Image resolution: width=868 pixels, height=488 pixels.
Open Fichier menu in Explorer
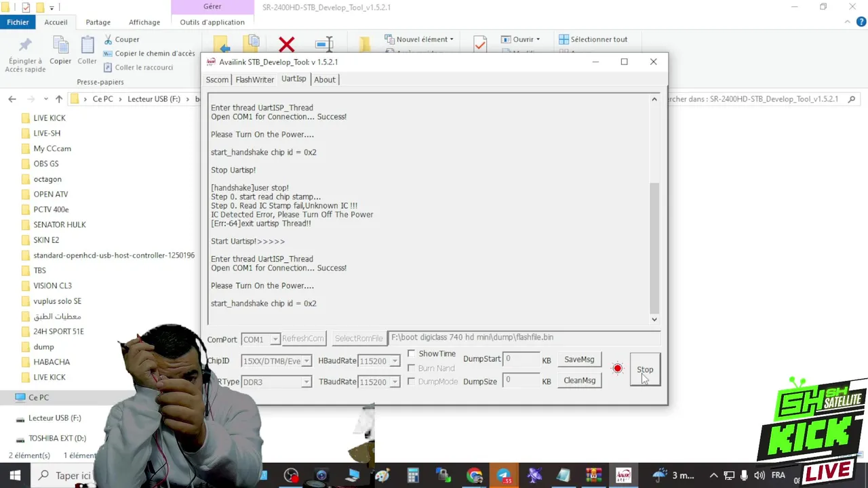(18, 22)
